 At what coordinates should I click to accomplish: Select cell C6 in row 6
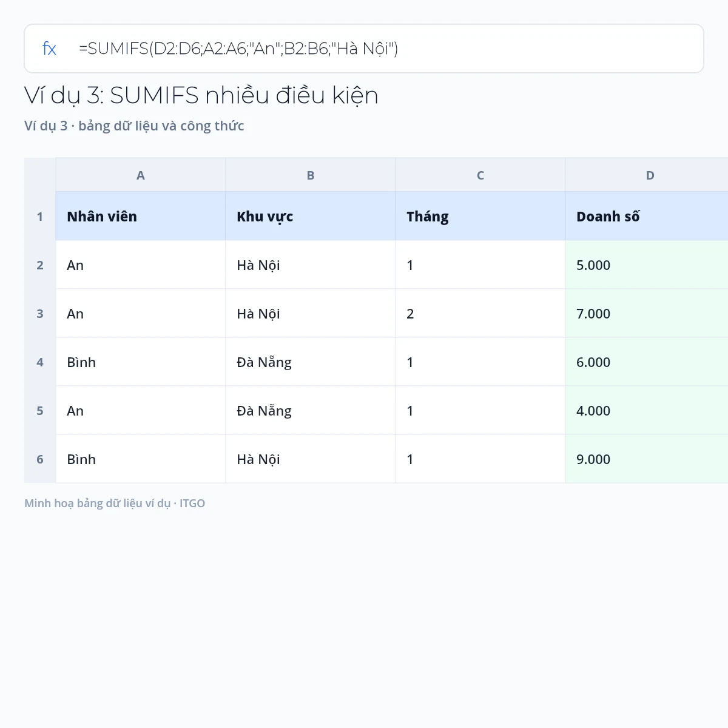tap(480, 459)
